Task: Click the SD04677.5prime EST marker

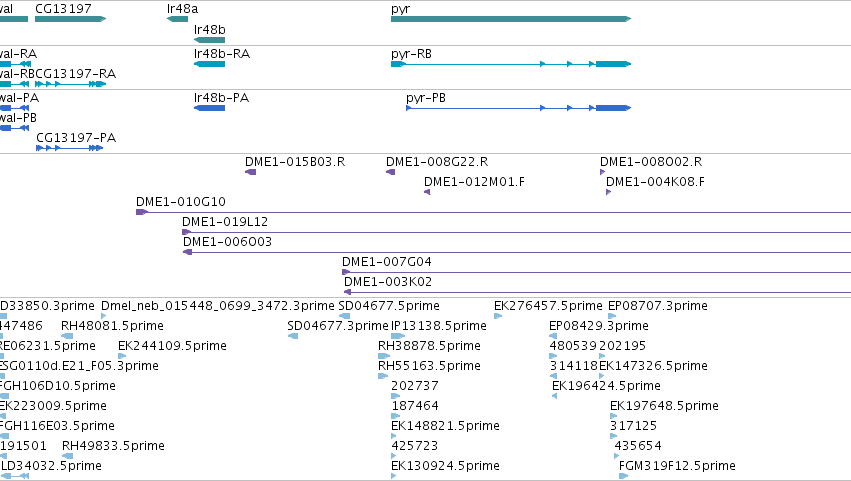Action: pyautogui.click(x=345, y=316)
